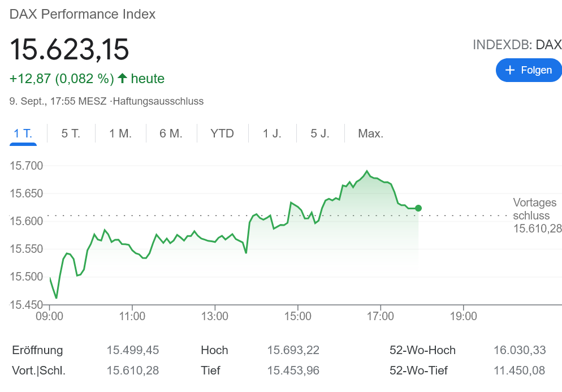This screenshot has width=562, height=392.
Task: Show the 1 M. chart range
Action: (120, 134)
